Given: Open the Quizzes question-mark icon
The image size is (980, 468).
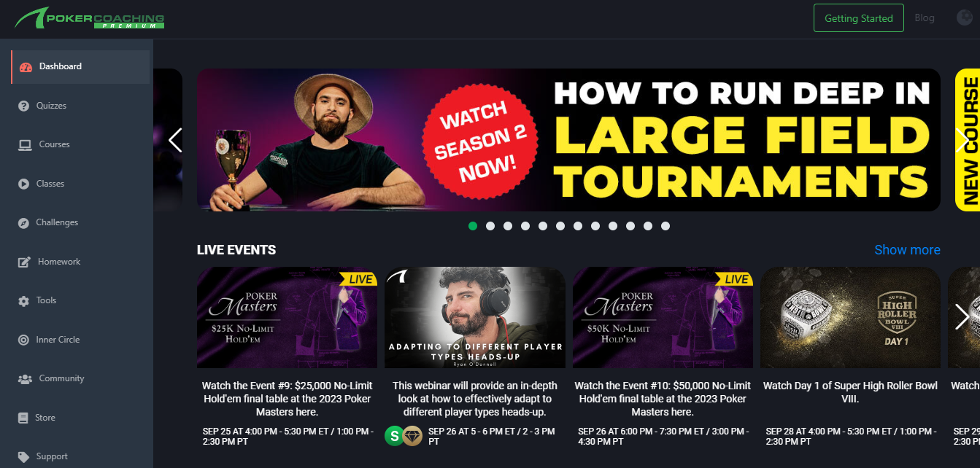Looking at the screenshot, I should 23,106.
